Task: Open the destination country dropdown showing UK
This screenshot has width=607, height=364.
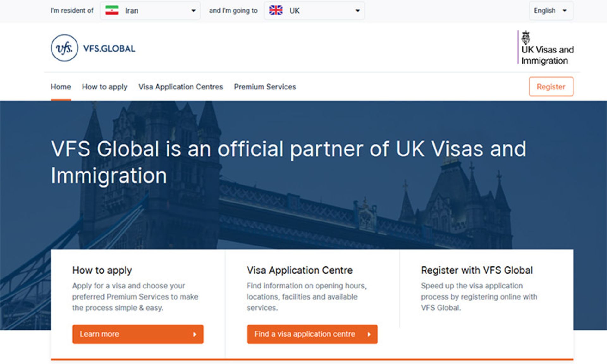Action: click(314, 10)
